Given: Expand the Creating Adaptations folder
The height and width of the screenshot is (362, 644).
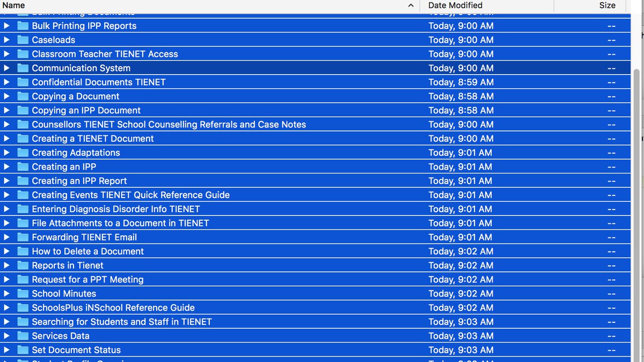Looking at the screenshot, I should click(6, 153).
